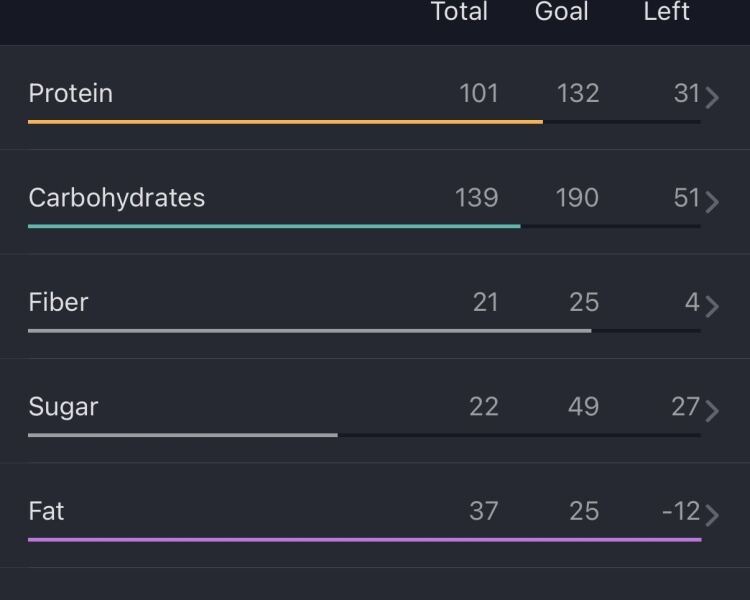Expand Carbohydrates details via chevron
The image size is (750, 600).
tap(712, 202)
